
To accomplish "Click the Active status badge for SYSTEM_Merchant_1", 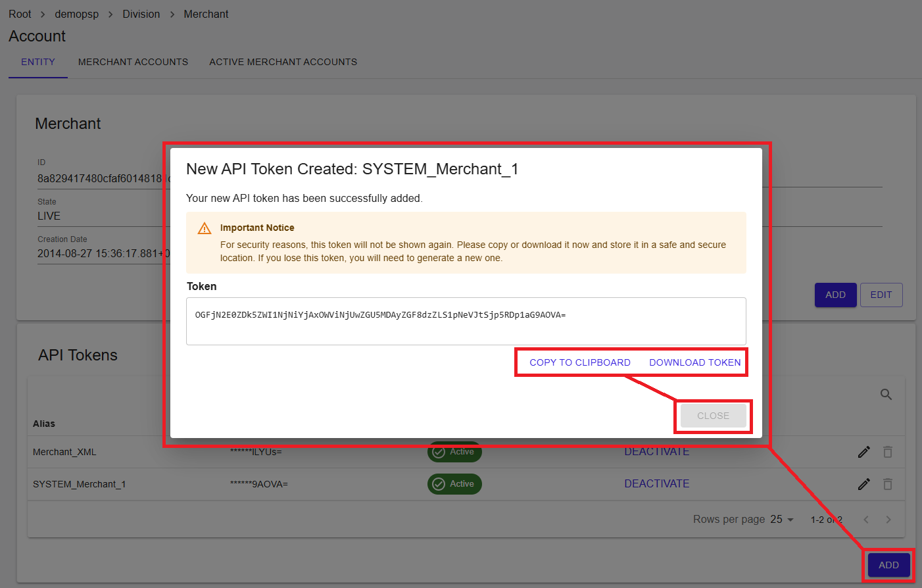I will point(454,484).
